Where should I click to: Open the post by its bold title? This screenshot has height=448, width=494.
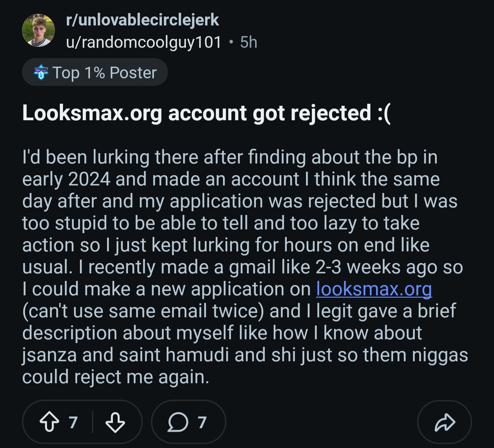pyautogui.click(x=207, y=113)
